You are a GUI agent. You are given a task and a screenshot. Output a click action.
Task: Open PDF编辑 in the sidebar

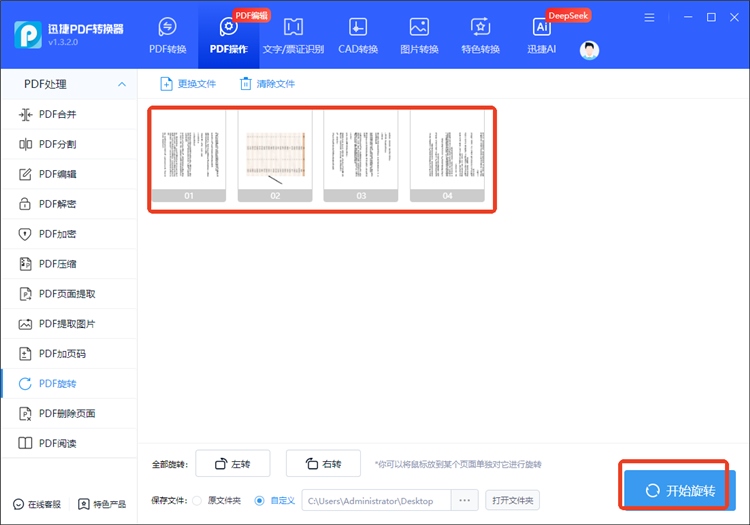(69, 174)
